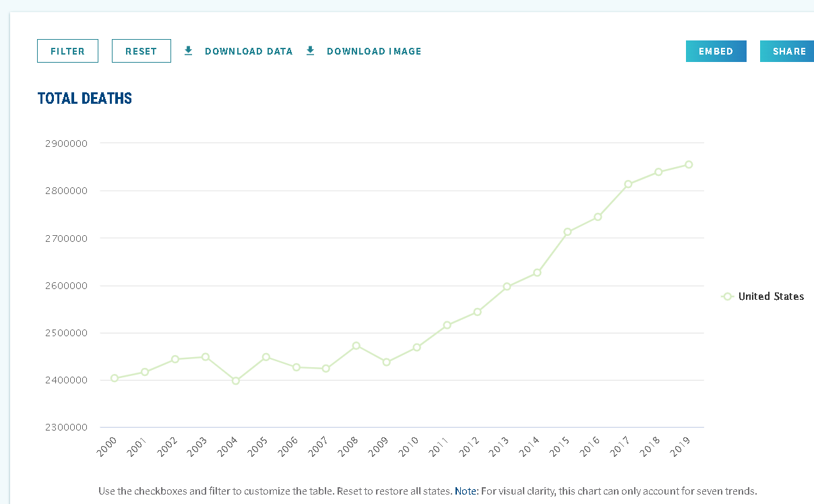The width and height of the screenshot is (814, 504).
Task: Click the 2015 data point marker
Action: click(568, 232)
